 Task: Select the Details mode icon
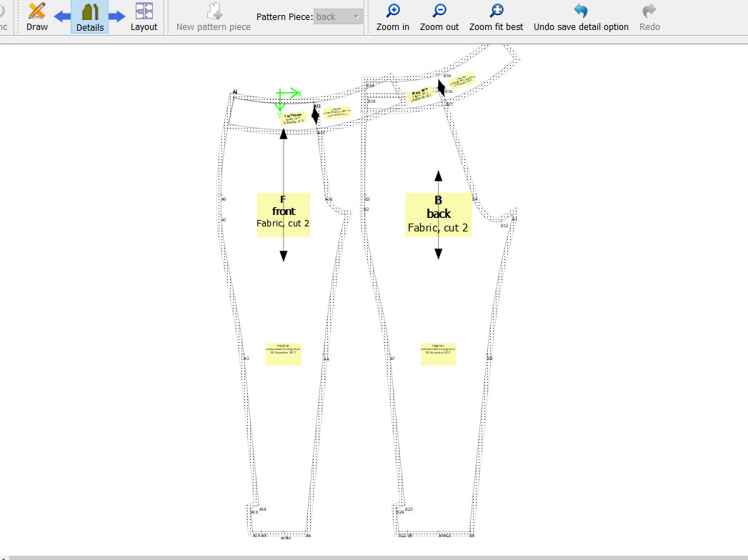click(x=89, y=16)
